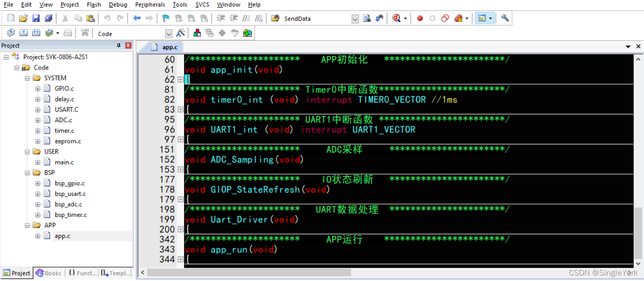Open the Peripherals menu
Viewport: 644px width, 281px height.
click(150, 5)
